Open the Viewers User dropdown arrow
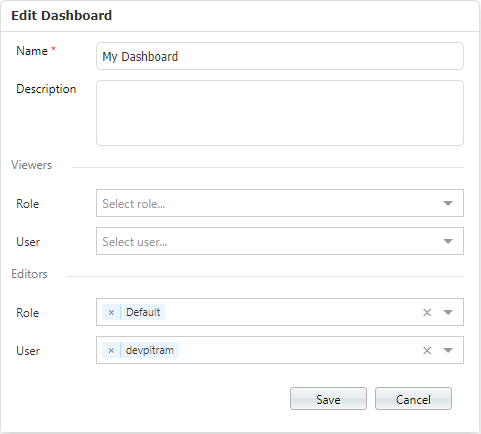 click(448, 241)
